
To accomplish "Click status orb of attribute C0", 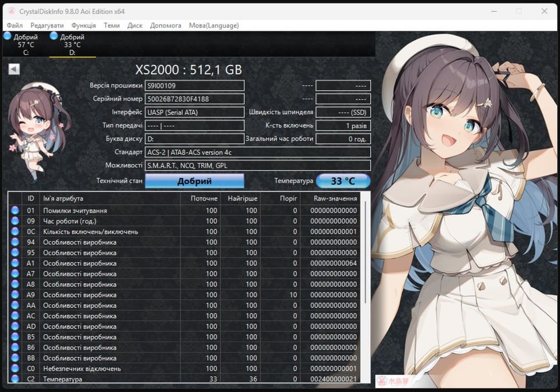I will 15,368.
